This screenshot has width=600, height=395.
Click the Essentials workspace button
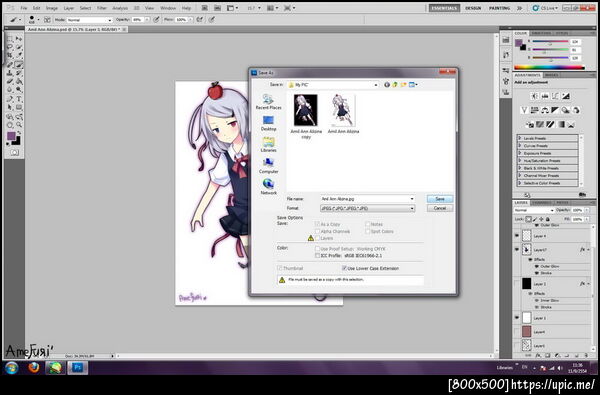coord(444,8)
